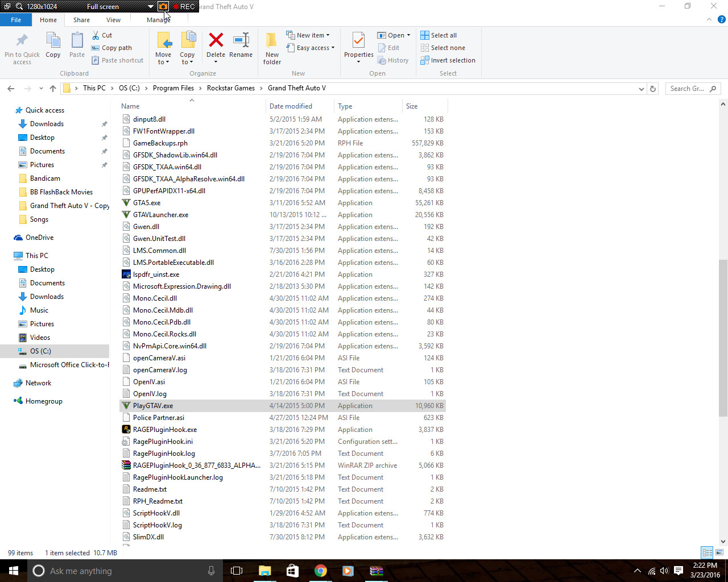The image size is (728, 582).
Task: Refresh the current folder view
Action: click(653, 89)
